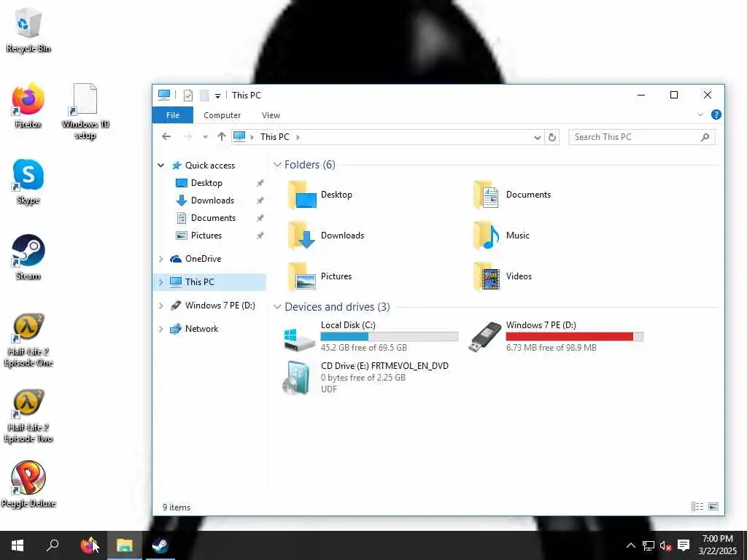Select the Windows 10 setup desktop shortcut
This screenshot has width=747, height=560.
pos(85,112)
